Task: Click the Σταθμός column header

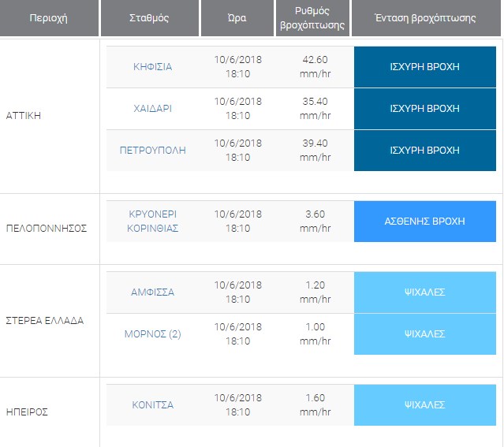Action: click(149, 18)
